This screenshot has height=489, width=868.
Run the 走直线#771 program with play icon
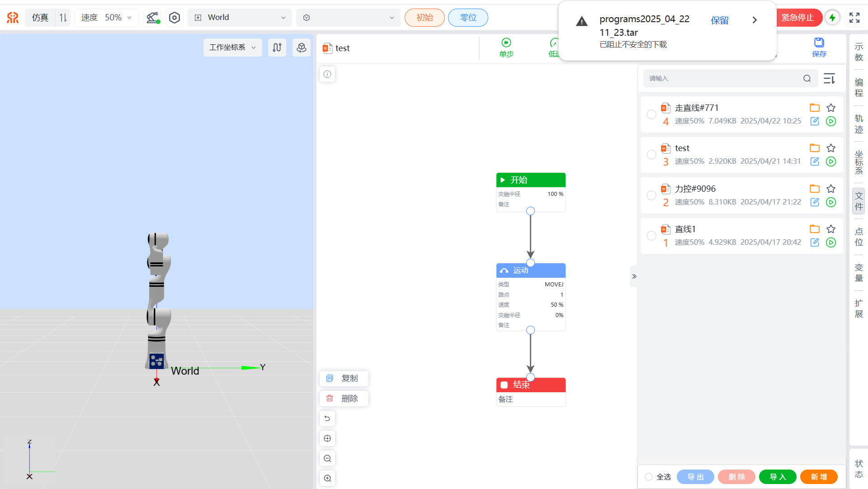pos(831,121)
